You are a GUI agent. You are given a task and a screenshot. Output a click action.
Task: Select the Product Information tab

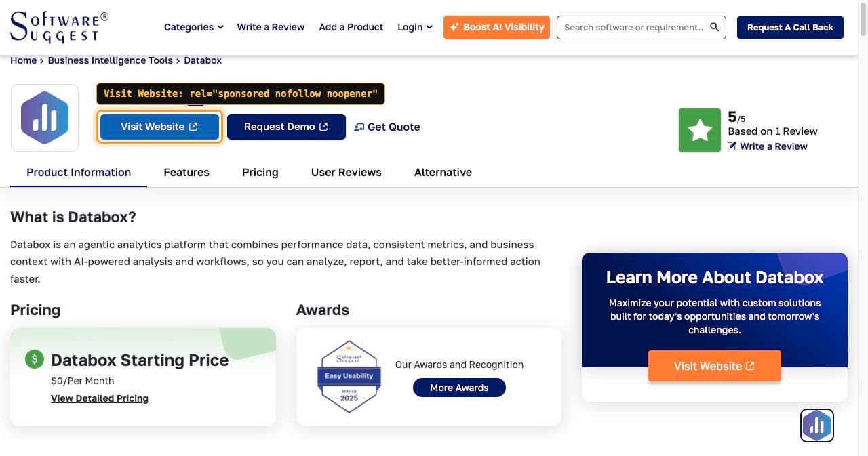click(79, 172)
